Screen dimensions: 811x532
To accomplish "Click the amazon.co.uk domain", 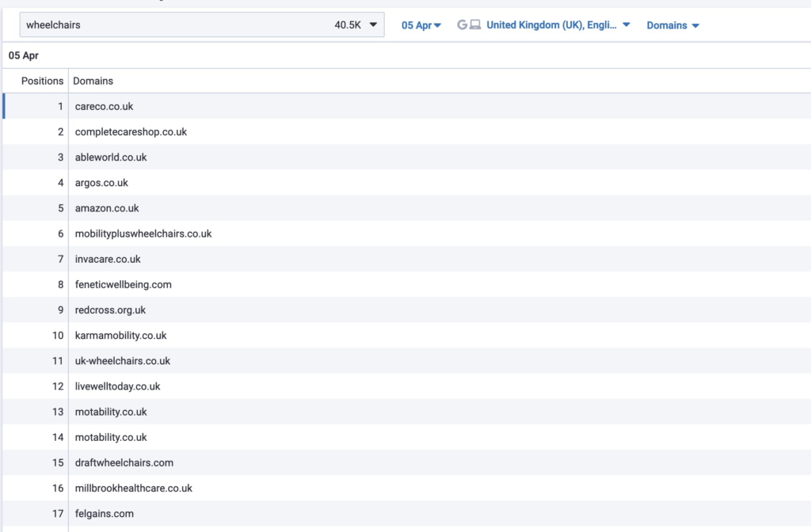I will (x=107, y=208).
